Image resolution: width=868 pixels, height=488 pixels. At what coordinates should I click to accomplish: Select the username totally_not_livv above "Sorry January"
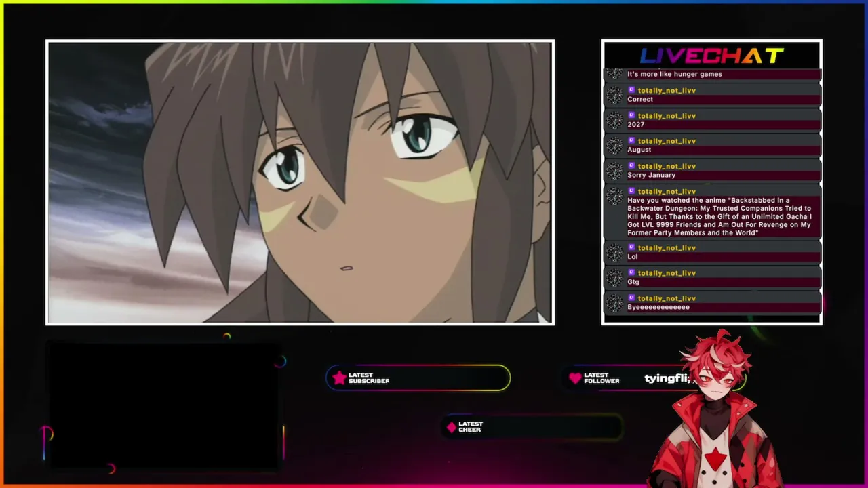pos(667,166)
